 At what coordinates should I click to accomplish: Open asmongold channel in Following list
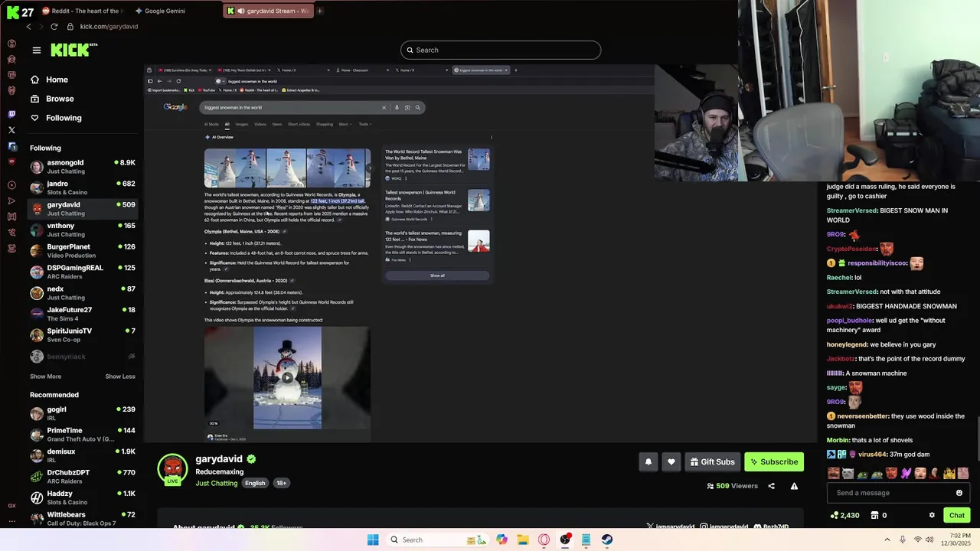tap(83, 167)
